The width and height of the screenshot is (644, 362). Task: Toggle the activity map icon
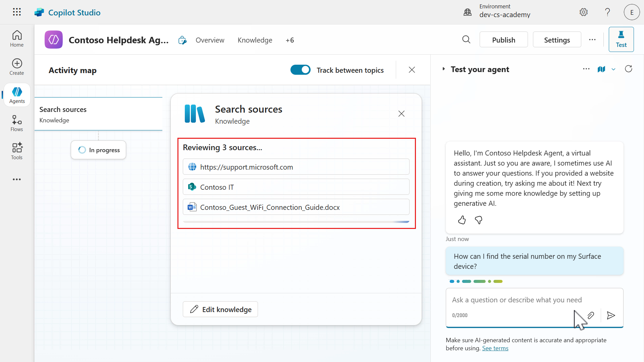[601, 69]
